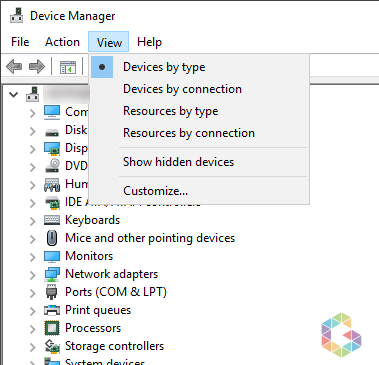Expand the Human Interface Devices category
This screenshot has height=365, width=379.
(32, 185)
